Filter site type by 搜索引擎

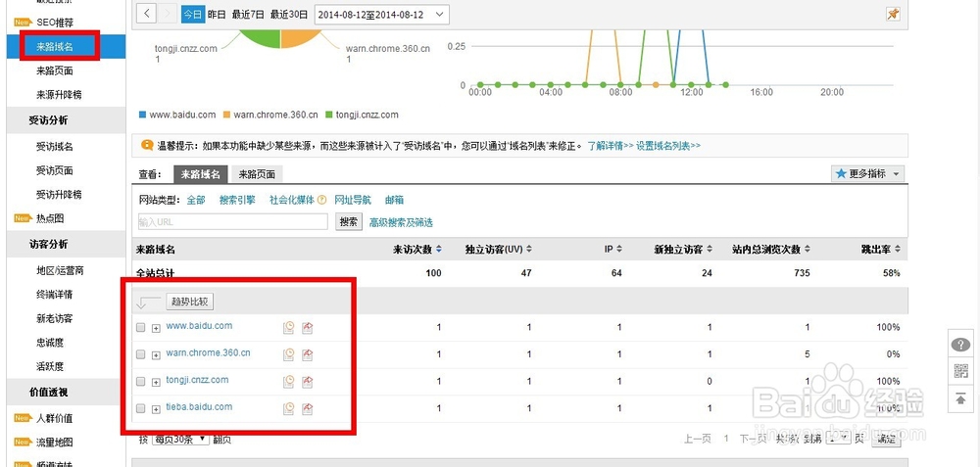coord(237,201)
